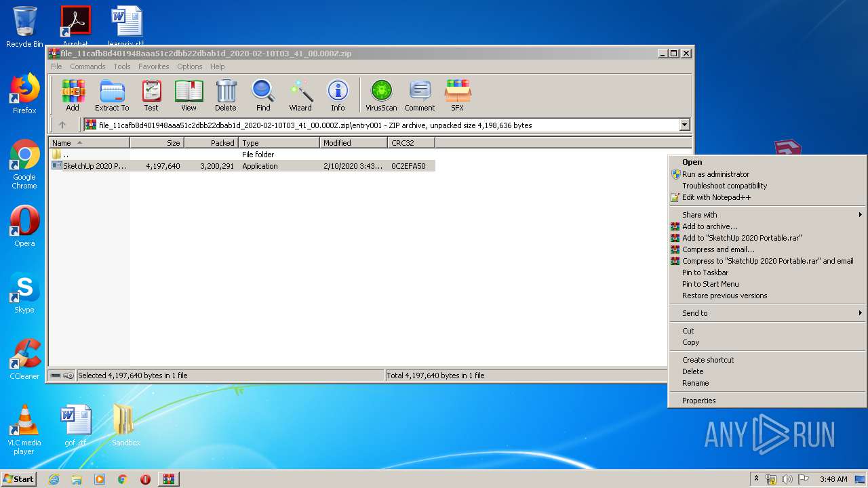Select the SketchUp 2020 P... file row
The width and height of the screenshot is (868, 488).
[242, 166]
